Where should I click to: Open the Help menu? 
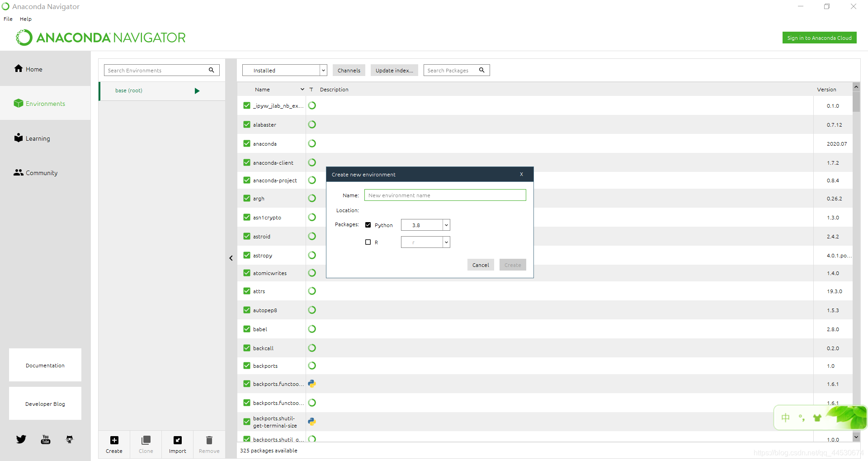pyautogui.click(x=26, y=19)
